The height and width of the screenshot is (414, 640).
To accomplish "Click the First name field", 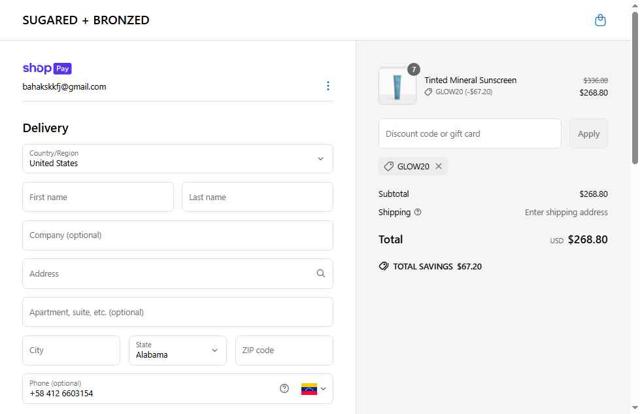I will 98,197.
